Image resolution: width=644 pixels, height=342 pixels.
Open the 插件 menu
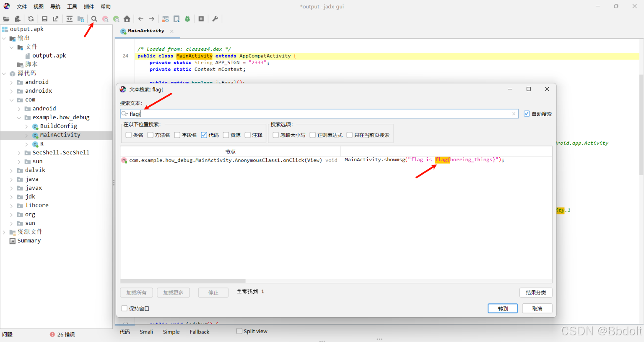[x=89, y=7]
